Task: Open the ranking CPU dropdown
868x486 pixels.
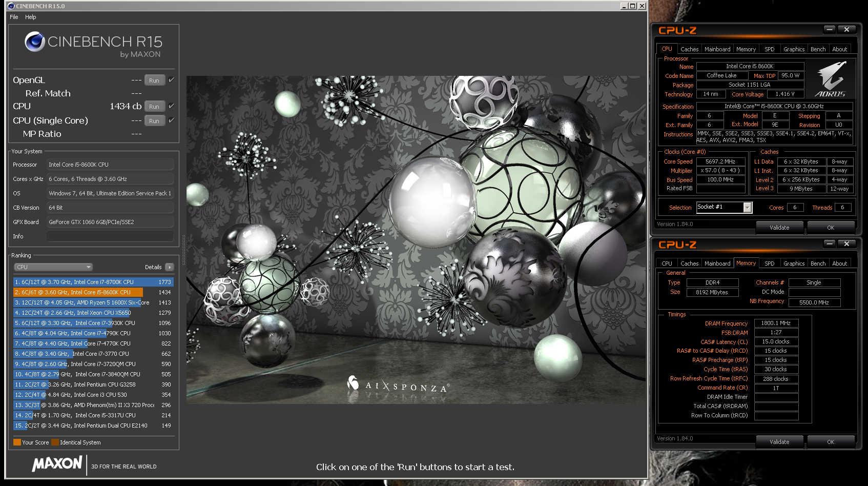Action: click(x=53, y=267)
